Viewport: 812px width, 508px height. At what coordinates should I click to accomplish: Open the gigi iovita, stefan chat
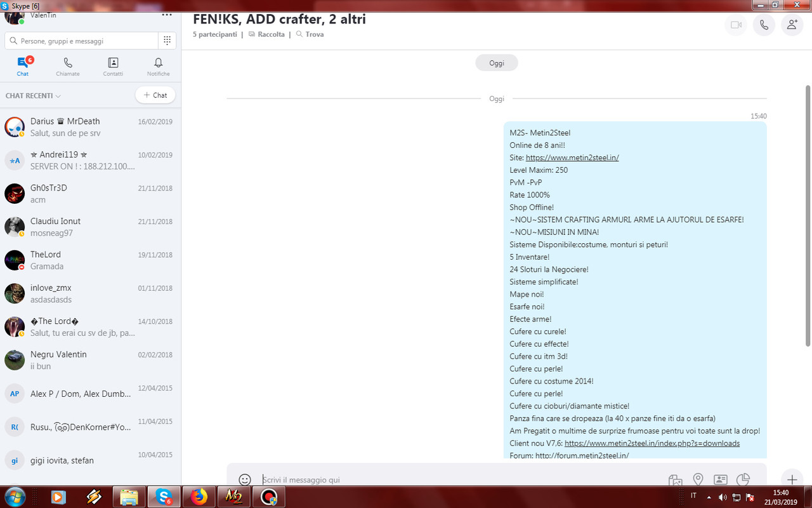point(91,460)
